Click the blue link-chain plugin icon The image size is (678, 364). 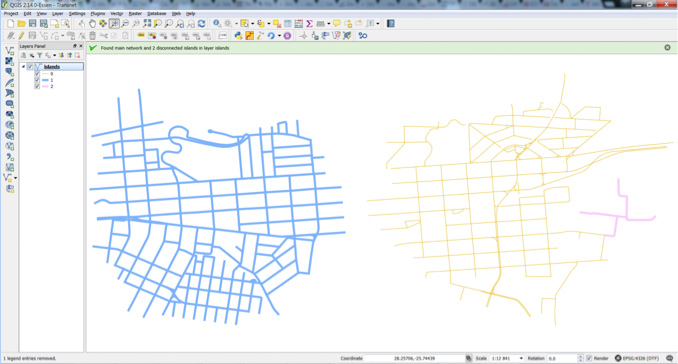363,35
